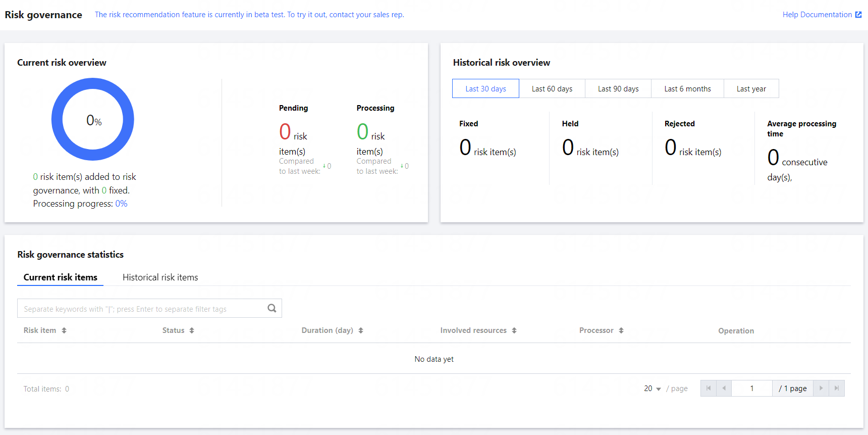
Task: Click the Involved resources header text
Action: pos(473,330)
